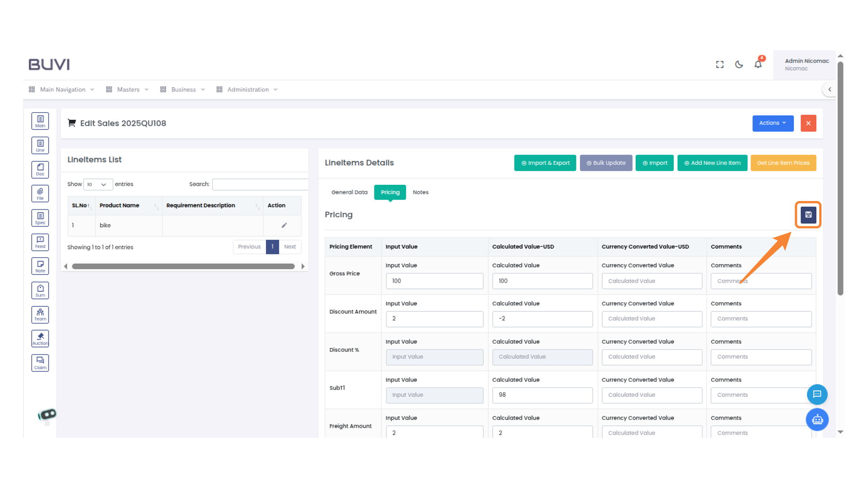Screen dimensions: 868x488
Task: Open the show entries count dropdown
Action: 98,184
